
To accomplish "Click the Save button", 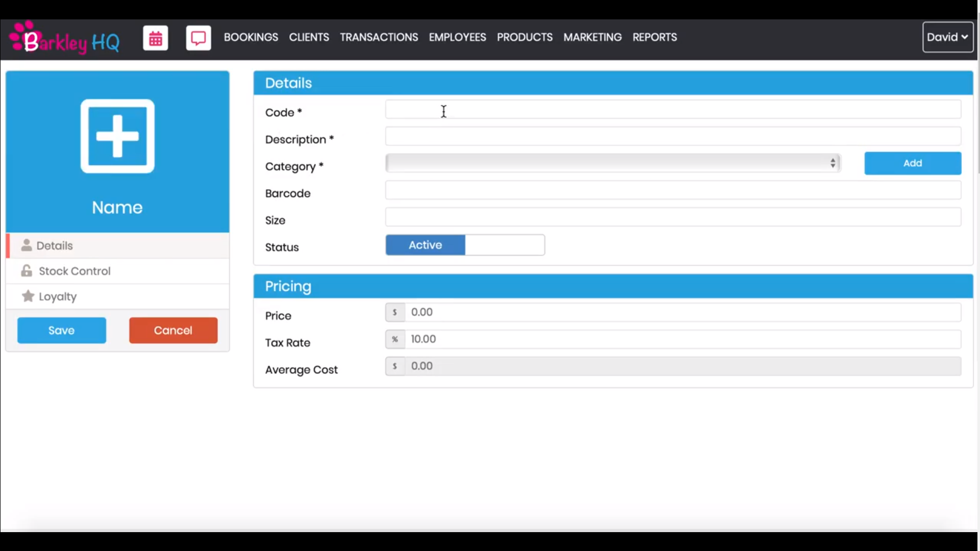I will [61, 330].
